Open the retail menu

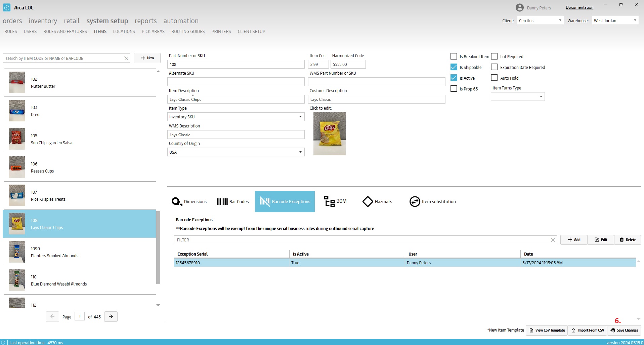coord(72,21)
